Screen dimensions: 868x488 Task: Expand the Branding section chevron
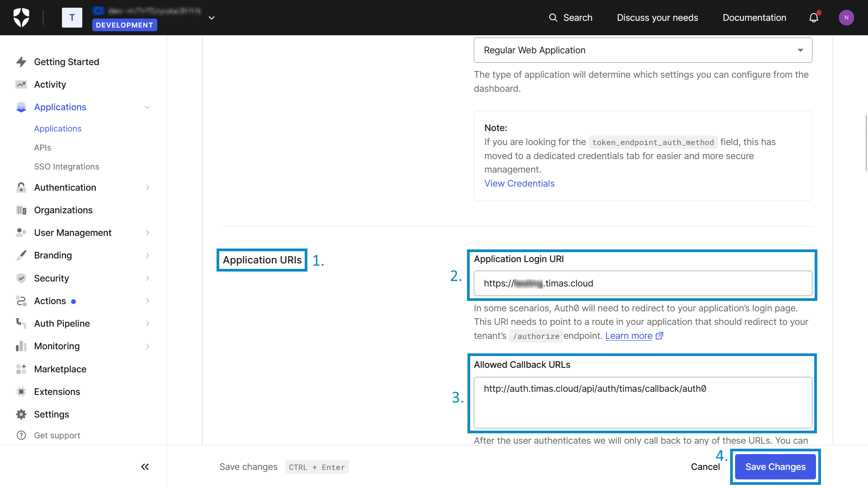(x=147, y=255)
